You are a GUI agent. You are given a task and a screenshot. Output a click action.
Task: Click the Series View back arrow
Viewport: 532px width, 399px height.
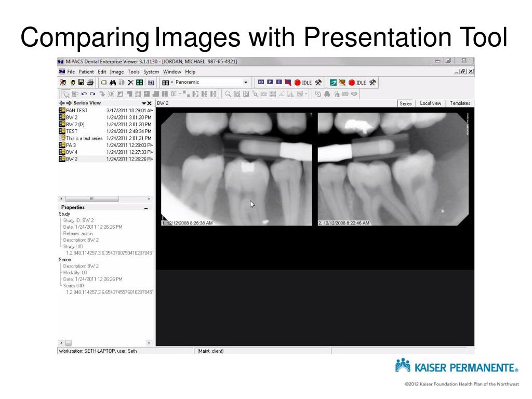coord(61,103)
